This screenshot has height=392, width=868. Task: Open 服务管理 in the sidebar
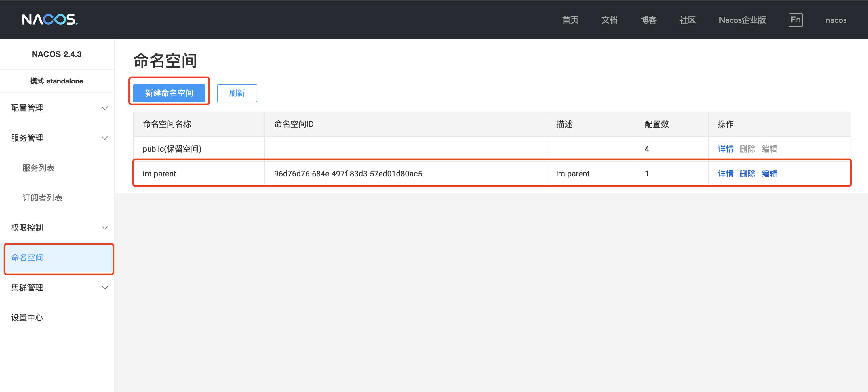pos(27,138)
